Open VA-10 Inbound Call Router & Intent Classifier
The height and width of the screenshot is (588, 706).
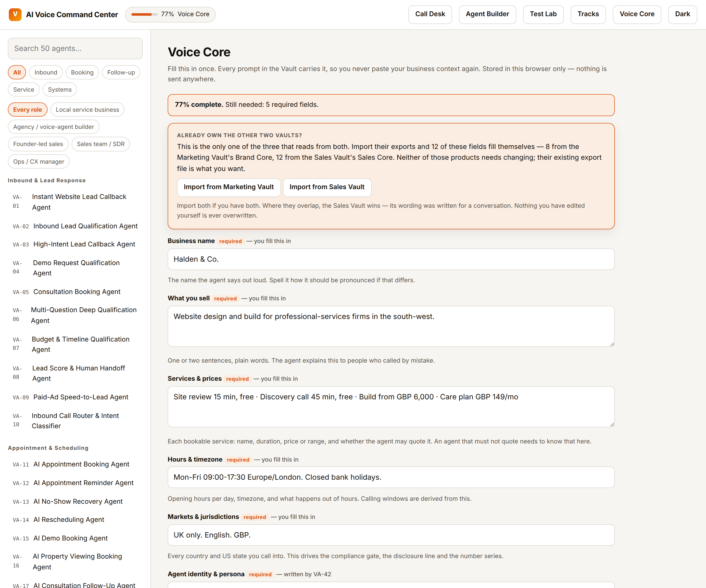click(75, 421)
